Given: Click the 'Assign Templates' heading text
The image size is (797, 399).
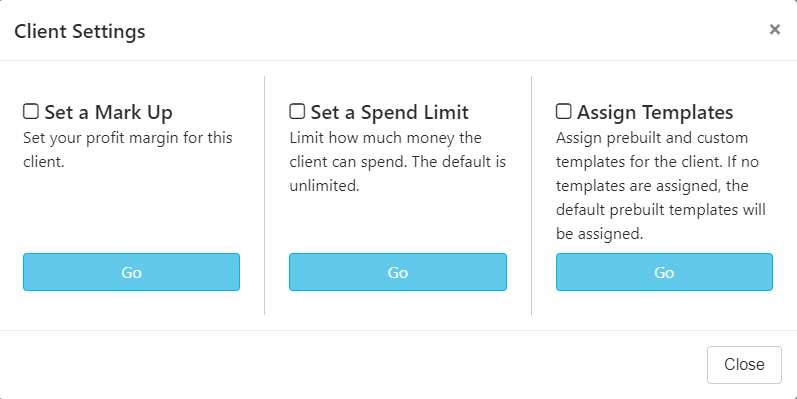Looking at the screenshot, I should pos(655,112).
